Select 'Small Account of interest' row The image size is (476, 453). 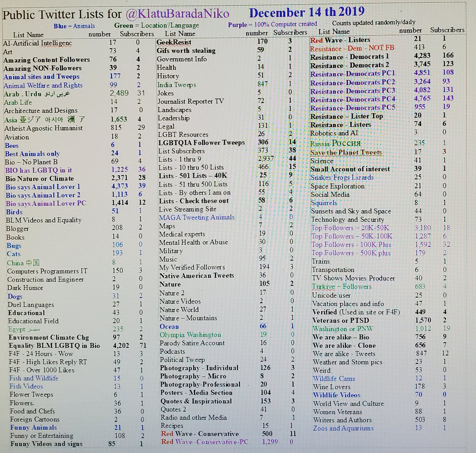(379, 169)
